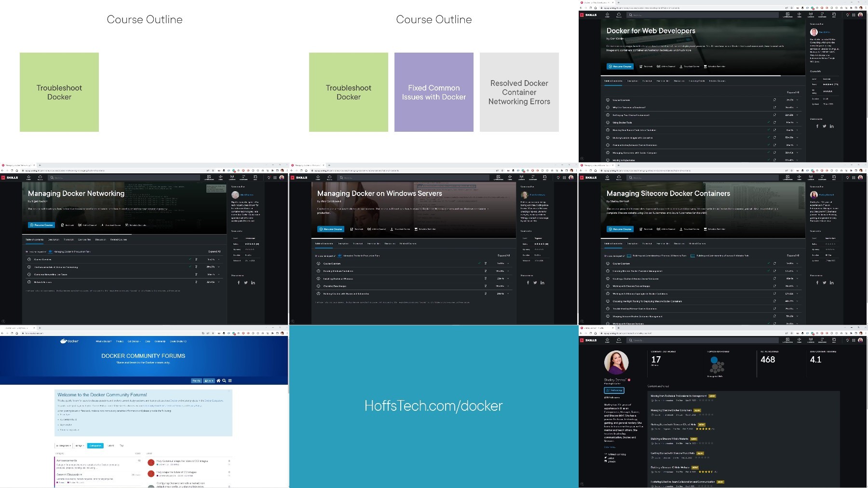
Task: Open the hamburger menu on Docker forums
Action: coord(230,381)
